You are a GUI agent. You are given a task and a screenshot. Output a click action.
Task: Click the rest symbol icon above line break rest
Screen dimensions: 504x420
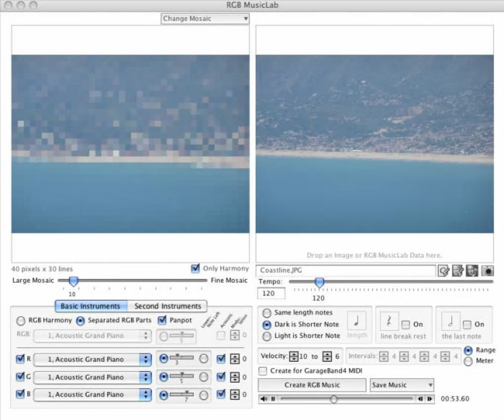coord(389,320)
